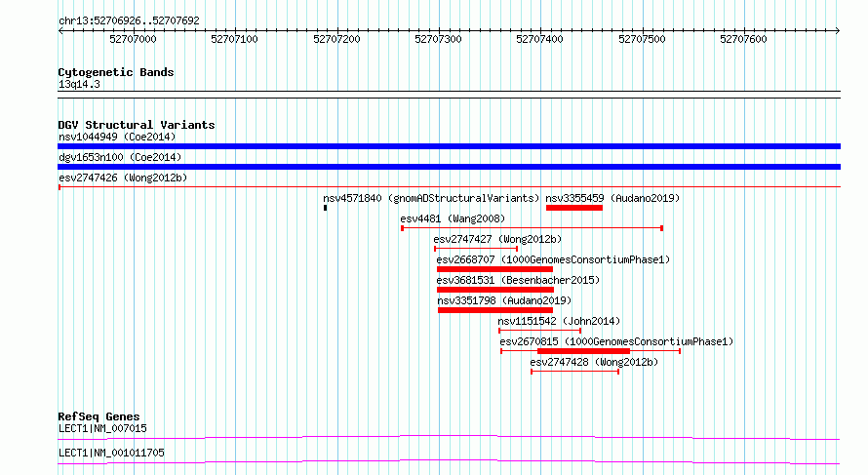Click ruler position 52707400
868x475 pixels.
[539, 39]
